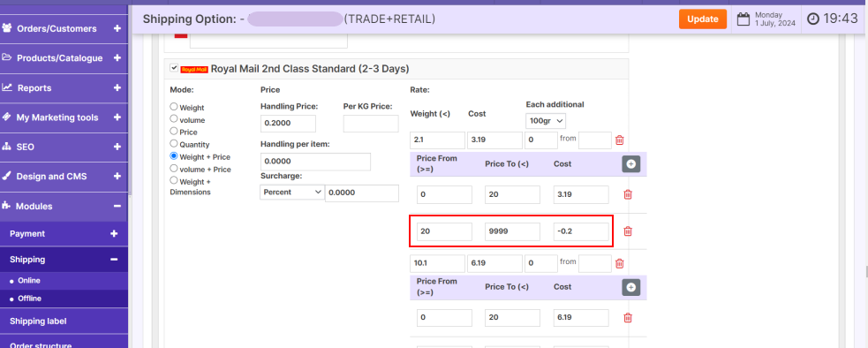Collapse the Modules menu

[117, 206]
